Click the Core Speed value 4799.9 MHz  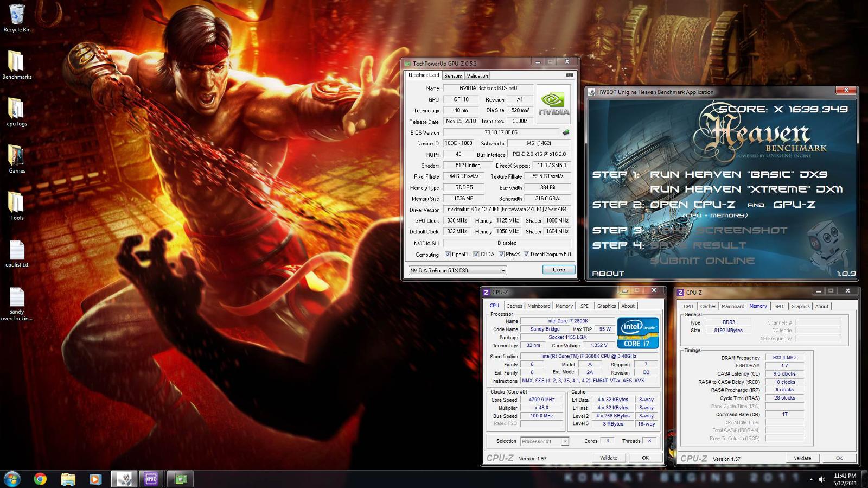point(542,400)
